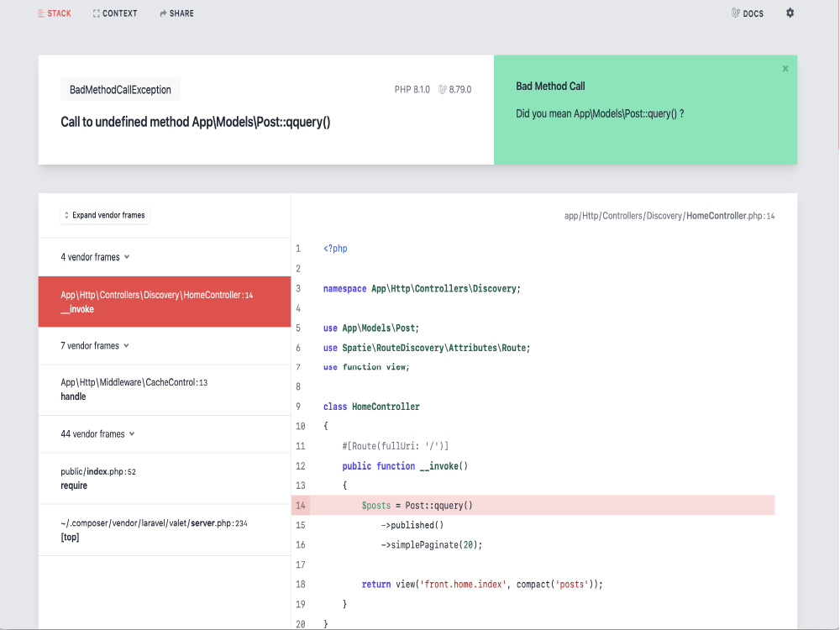Click the exception message about qquery()
The height and width of the screenshot is (630, 840).
tap(196, 122)
